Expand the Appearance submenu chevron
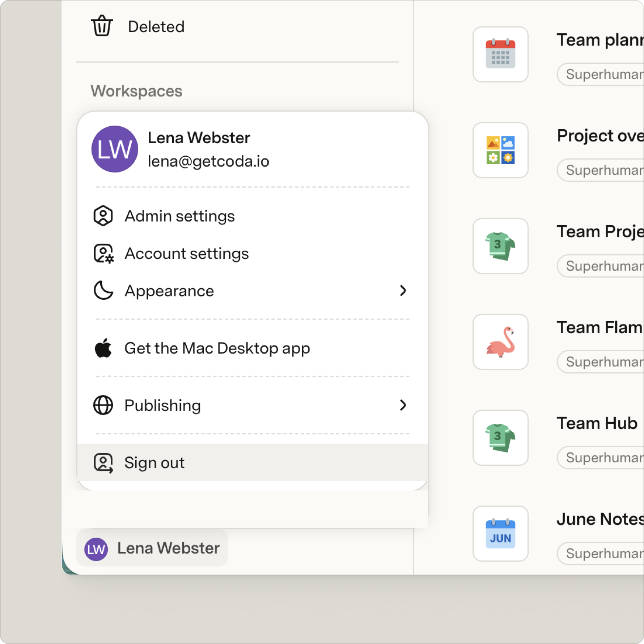Image resolution: width=644 pixels, height=644 pixels. 403,291
